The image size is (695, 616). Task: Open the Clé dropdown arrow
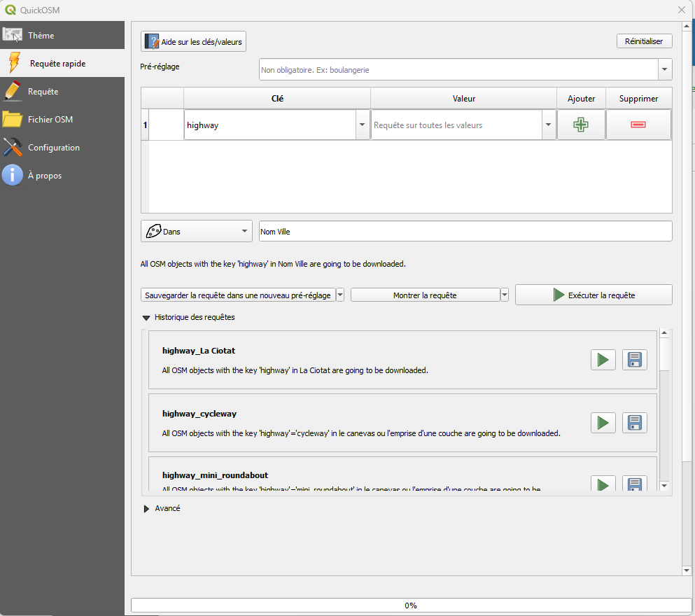362,125
